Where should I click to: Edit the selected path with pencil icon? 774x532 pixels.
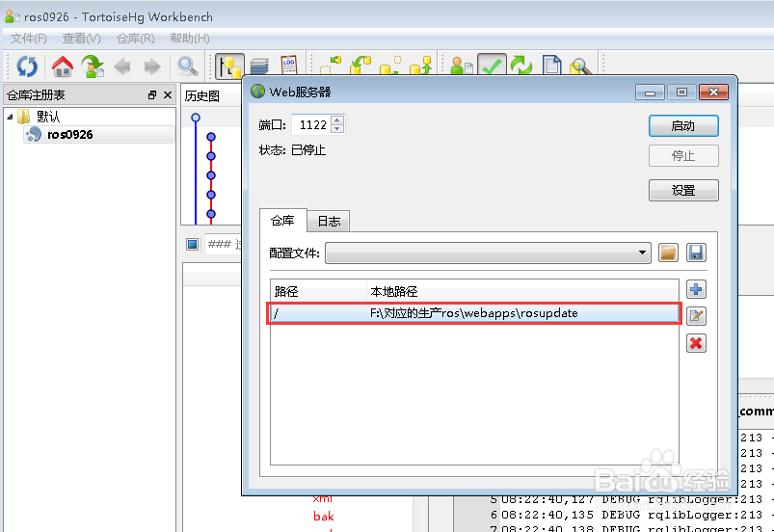tap(696, 316)
